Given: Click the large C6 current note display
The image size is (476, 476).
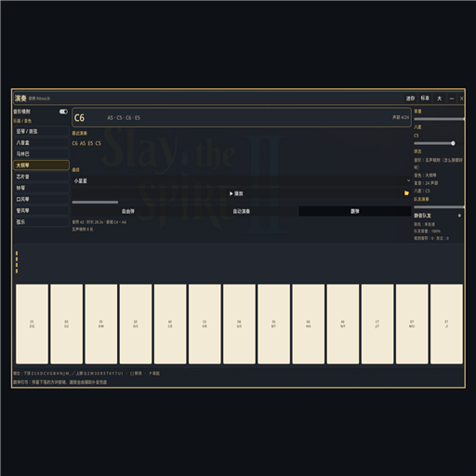Looking at the screenshot, I should [x=79, y=118].
